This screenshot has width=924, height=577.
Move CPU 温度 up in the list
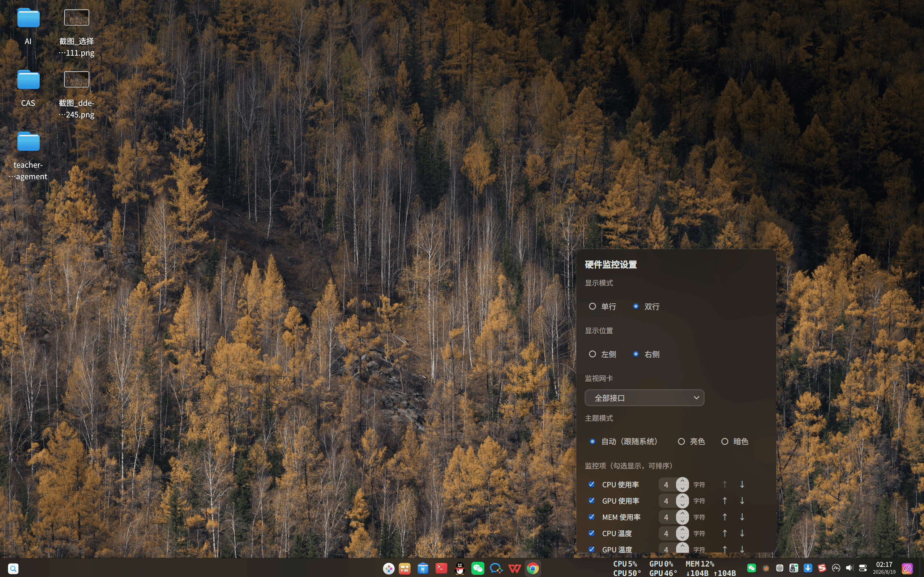(x=724, y=534)
